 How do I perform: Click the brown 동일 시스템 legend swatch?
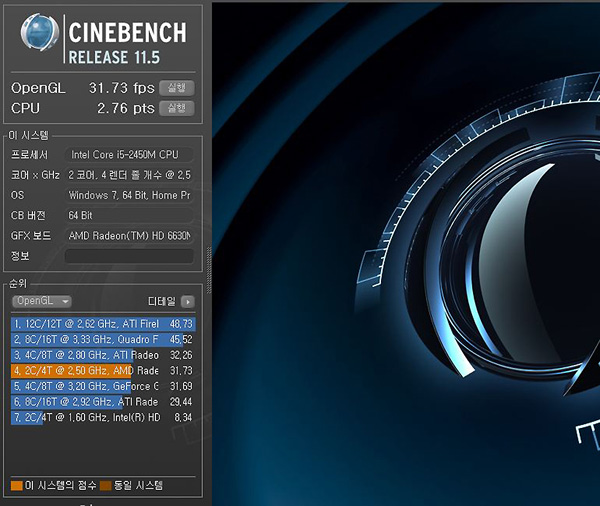tap(106, 486)
